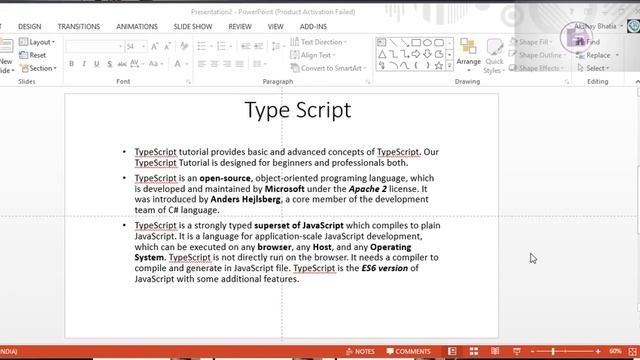
Task: Decrease the list indent level
Action: pos(245,46)
